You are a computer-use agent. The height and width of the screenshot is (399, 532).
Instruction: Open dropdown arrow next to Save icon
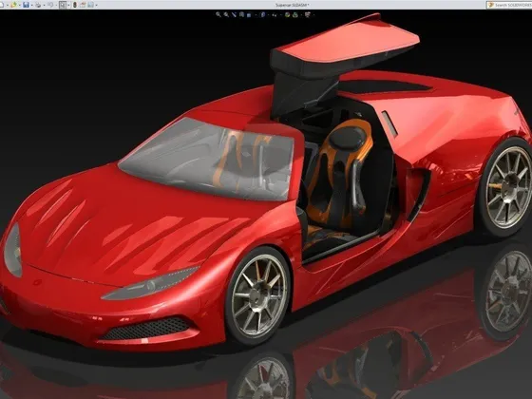point(32,5)
